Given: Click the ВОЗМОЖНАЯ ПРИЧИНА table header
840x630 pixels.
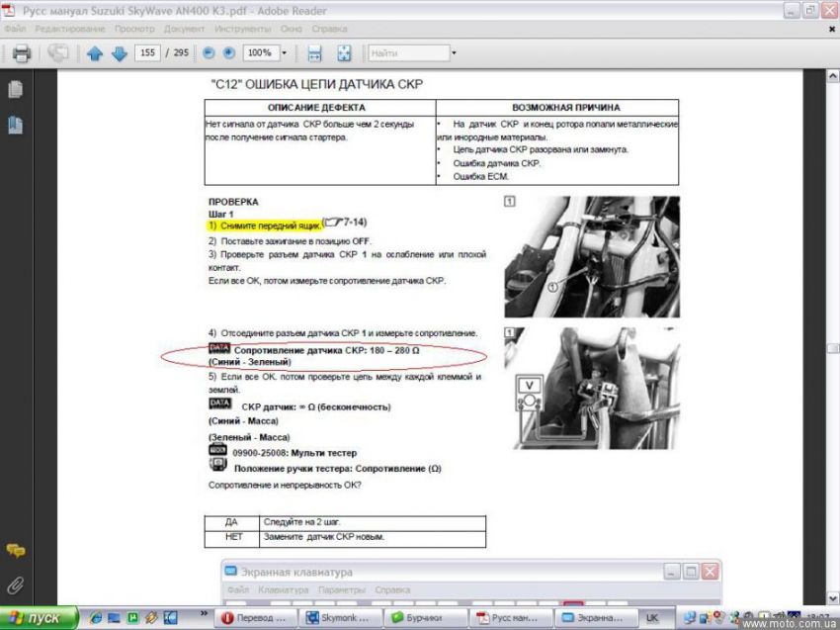Looking at the screenshot, I should coord(565,107).
